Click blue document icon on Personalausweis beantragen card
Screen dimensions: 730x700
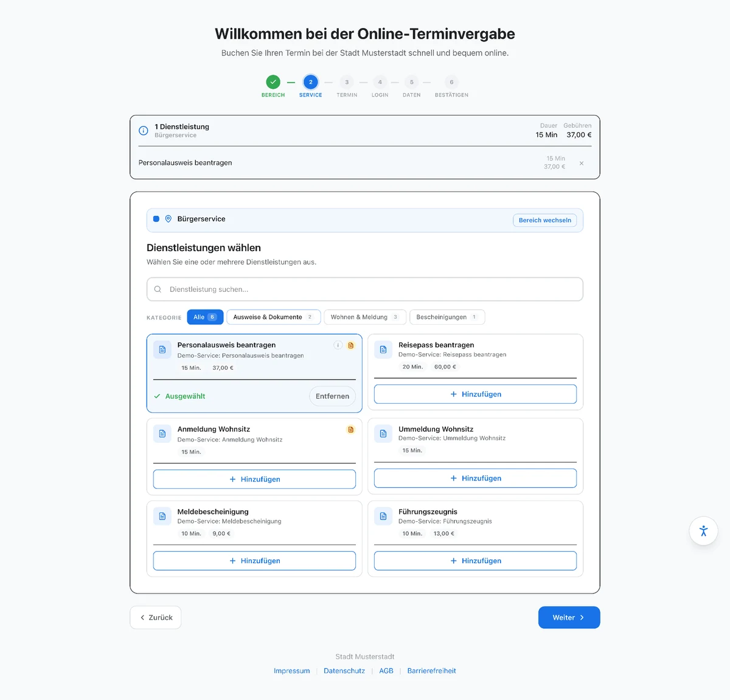coord(162,350)
